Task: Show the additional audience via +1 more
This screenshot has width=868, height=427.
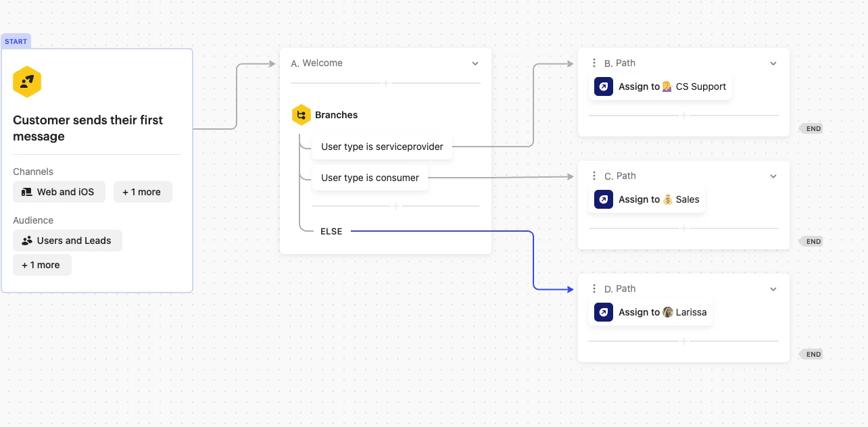Action: (x=42, y=265)
